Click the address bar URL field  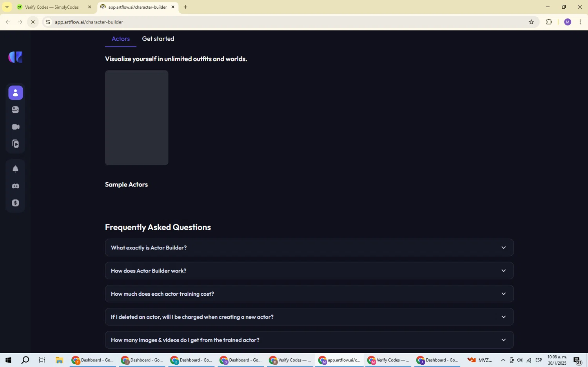click(x=290, y=22)
